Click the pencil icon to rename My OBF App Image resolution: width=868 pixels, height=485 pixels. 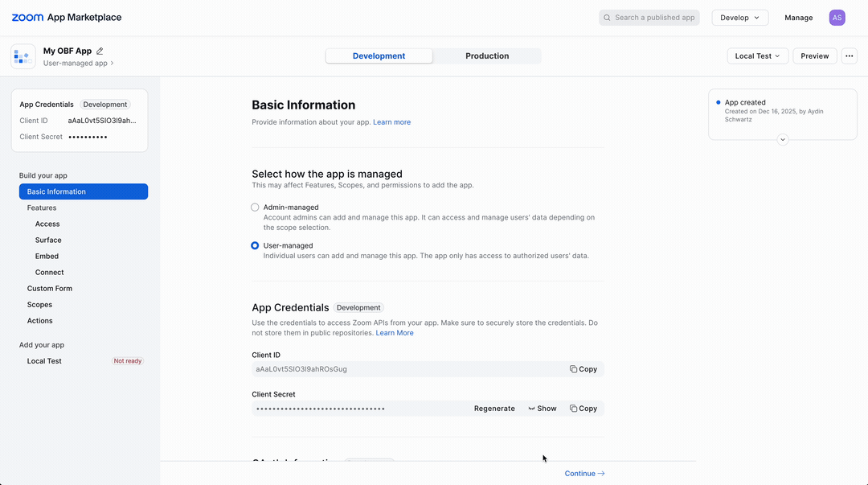(99, 50)
